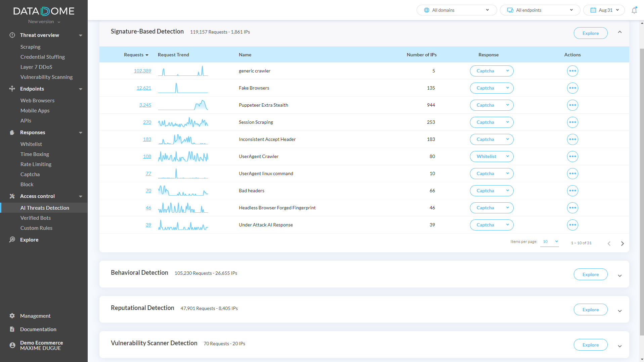Screen dimensions: 644x362
Task: Expand the Reputational Detection section
Action: click(x=620, y=311)
